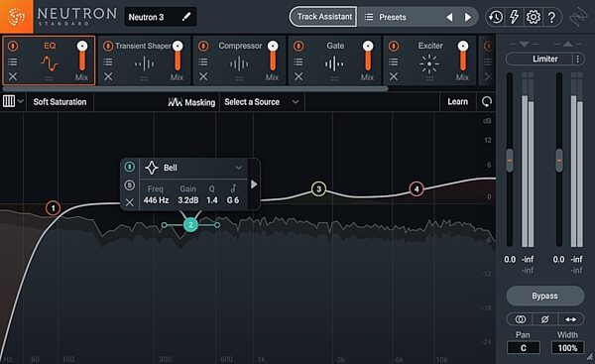
Task: Select the Gate module
Action: pos(335,61)
